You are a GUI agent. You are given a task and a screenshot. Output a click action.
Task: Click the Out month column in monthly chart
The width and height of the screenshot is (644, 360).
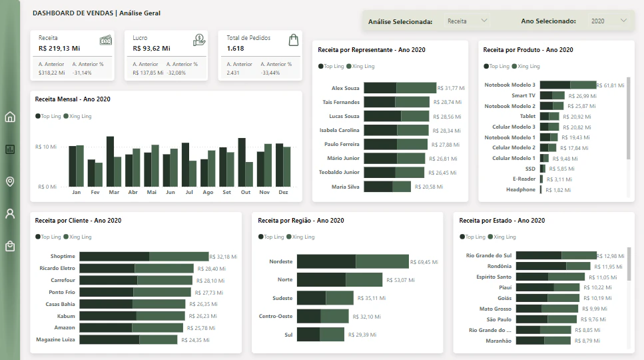tap(246, 162)
